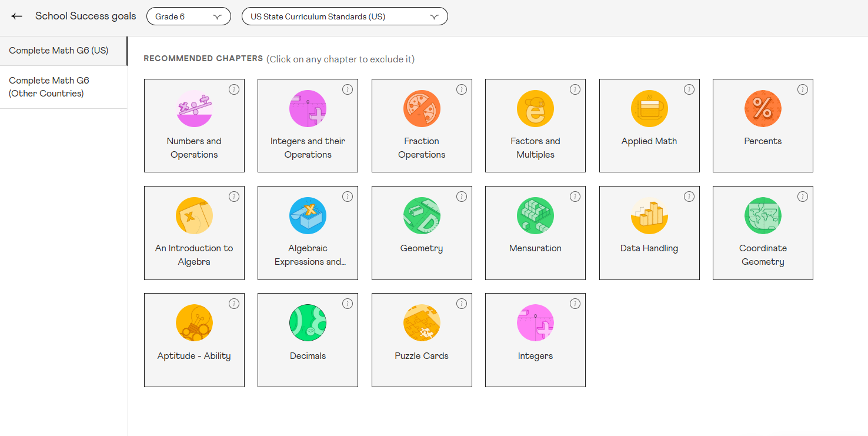Click the Applied Math mug icon
Screen dimensions: 868x436
pos(649,108)
